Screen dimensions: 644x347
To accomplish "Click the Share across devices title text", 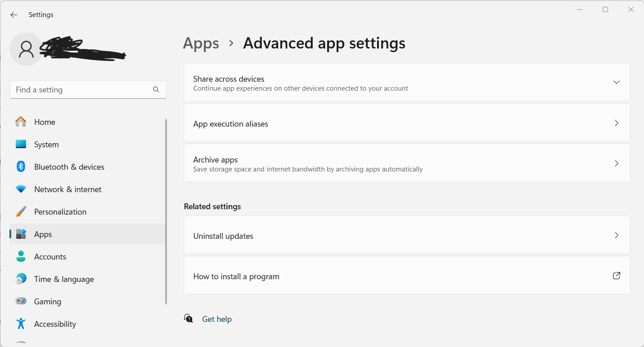I will click(229, 79).
